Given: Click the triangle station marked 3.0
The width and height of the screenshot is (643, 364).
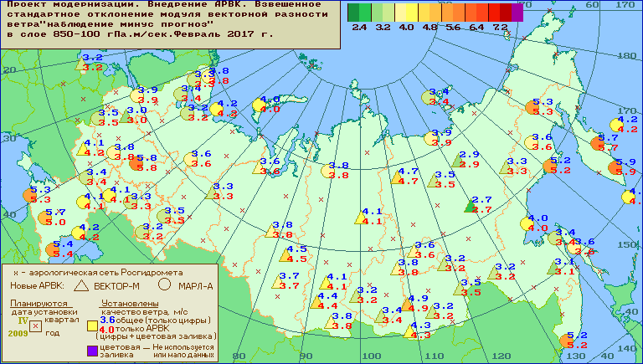Looking at the screenshot, I should (126, 117).
